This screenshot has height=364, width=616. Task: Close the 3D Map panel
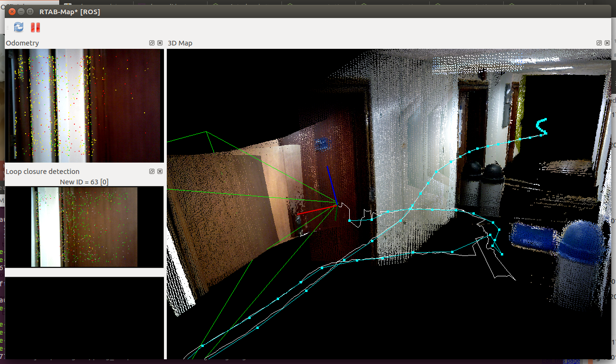(x=607, y=43)
